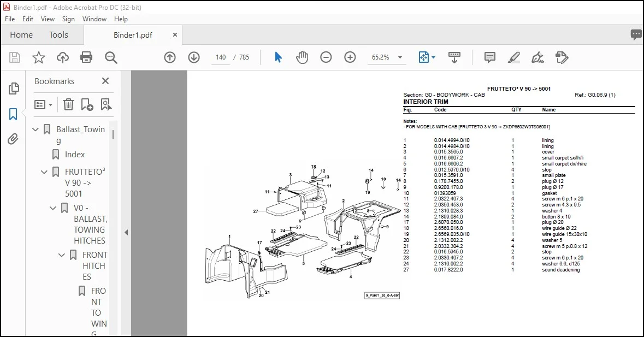Select the Ballast_Towing bookmark entry

80,134
